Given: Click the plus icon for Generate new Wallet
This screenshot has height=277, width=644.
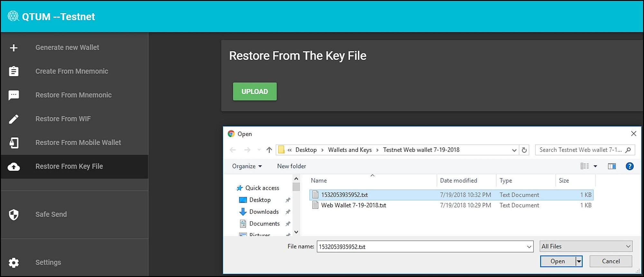Looking at the screenshot, I should pos(14,48).
